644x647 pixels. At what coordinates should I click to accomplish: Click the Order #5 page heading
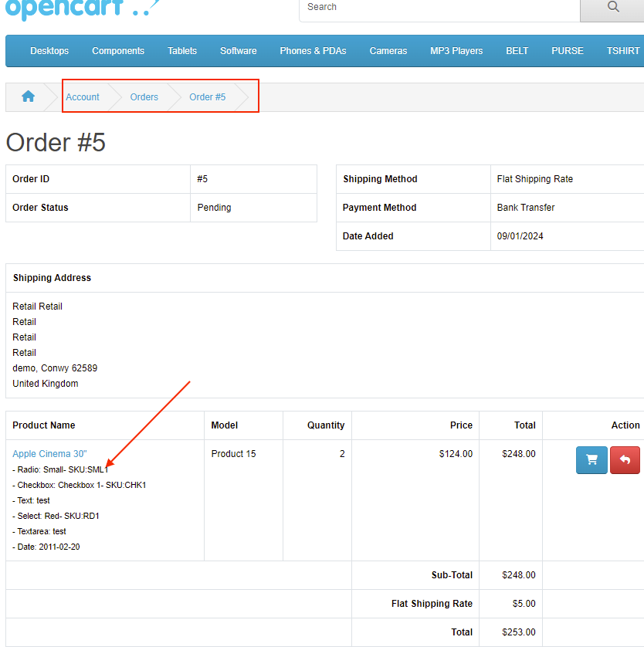click(56, 142)
